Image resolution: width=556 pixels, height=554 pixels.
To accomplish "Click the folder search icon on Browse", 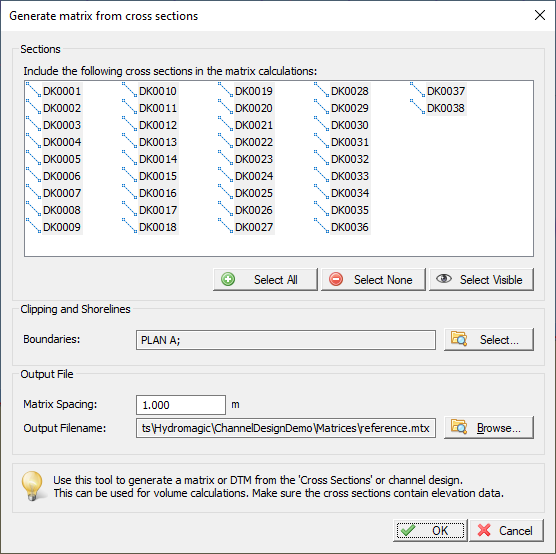I will tap(459, 427).
